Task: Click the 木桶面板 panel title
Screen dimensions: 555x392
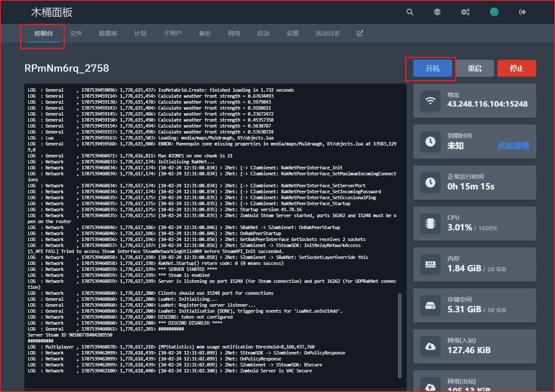Action: click(x=52, y=12)
